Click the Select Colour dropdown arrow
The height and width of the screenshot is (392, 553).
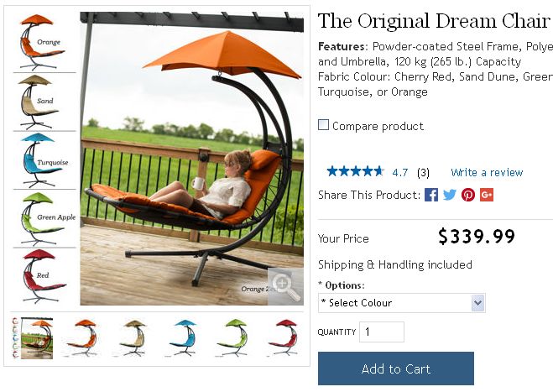(477, 303)
